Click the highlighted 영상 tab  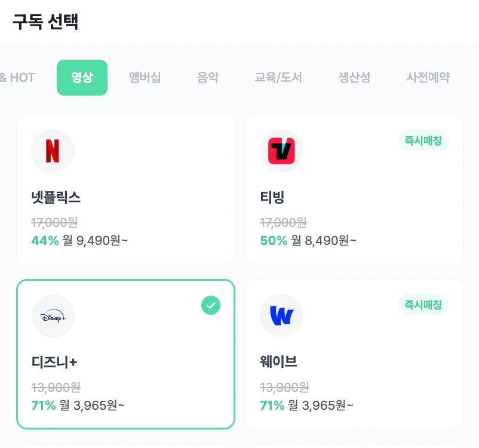click(82, 77)
